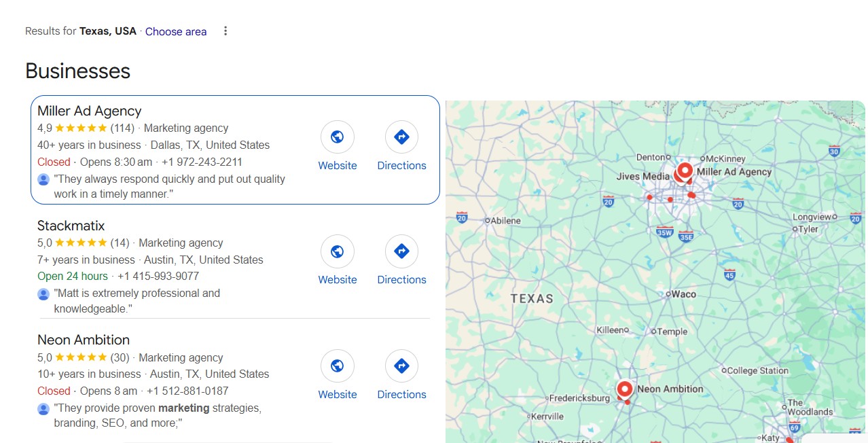
Task: Click Tyler city on the map
Action: [x=806, y=229]
